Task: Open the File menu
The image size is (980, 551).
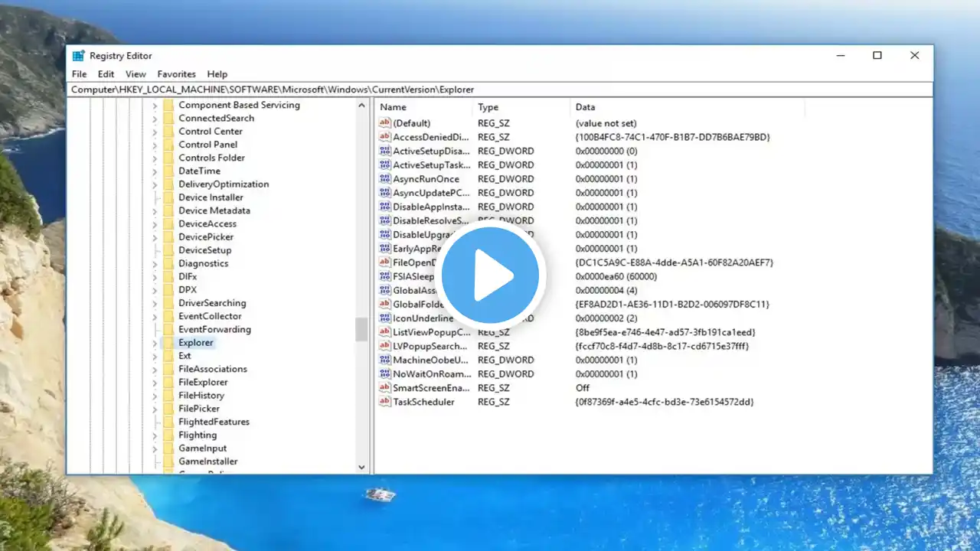Action: tap(79, 74)
